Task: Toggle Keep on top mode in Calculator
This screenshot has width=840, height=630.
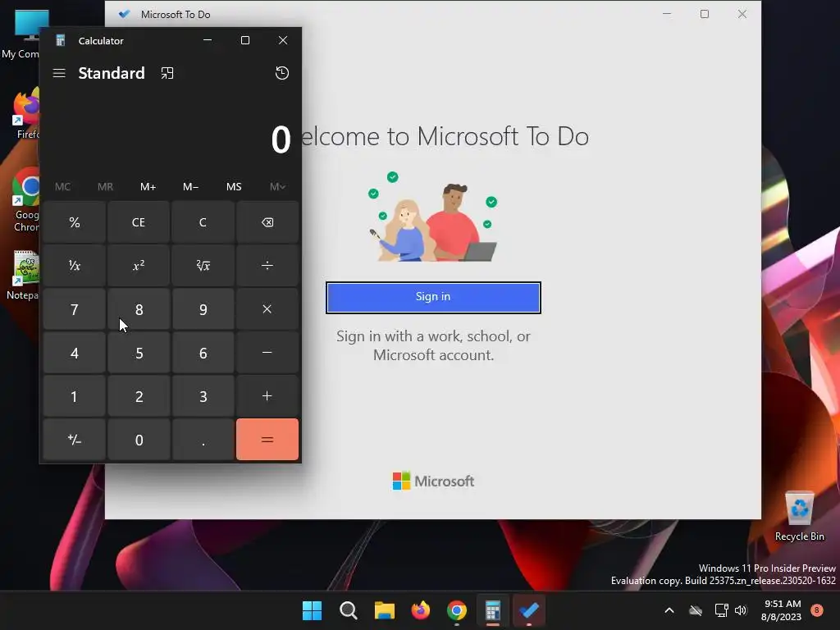Action: pyautogui.click(x=167, y=73)
